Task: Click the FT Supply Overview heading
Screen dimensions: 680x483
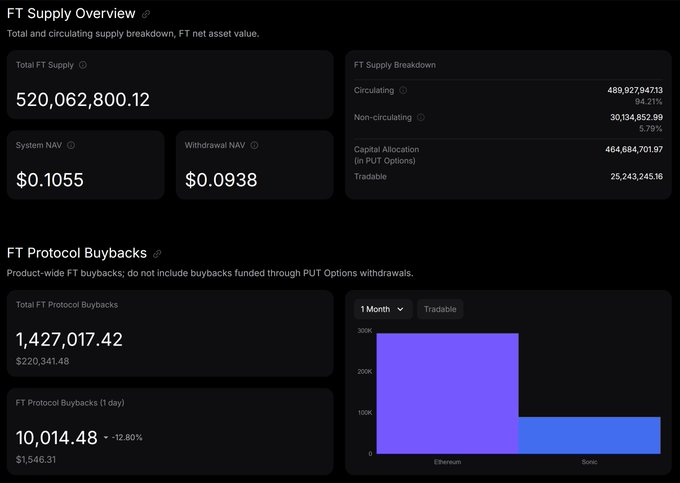Action: click(x=71, y=13)
